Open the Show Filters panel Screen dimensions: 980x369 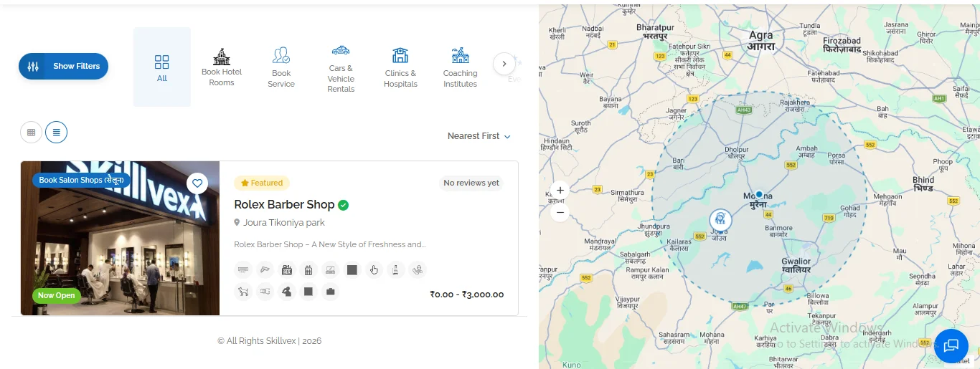pos(63,66)
